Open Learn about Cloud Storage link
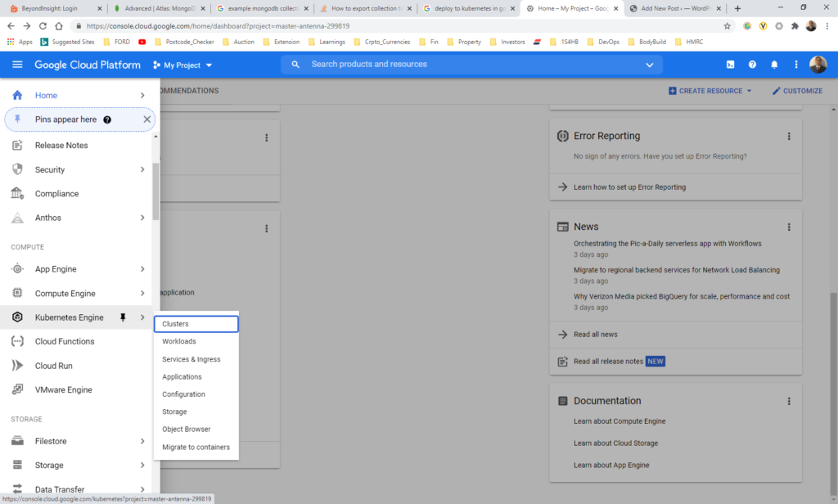 point(615,443)
